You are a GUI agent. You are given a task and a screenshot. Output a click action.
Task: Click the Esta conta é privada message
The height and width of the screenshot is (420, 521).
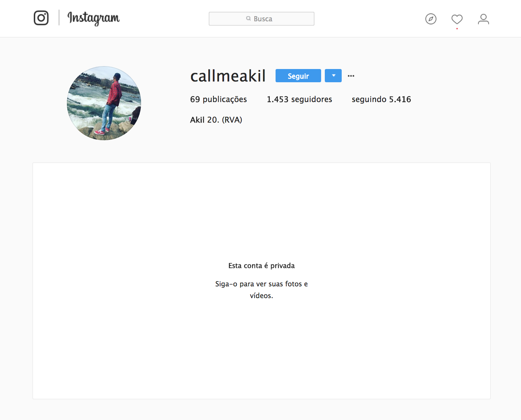(x=262, y=265)
